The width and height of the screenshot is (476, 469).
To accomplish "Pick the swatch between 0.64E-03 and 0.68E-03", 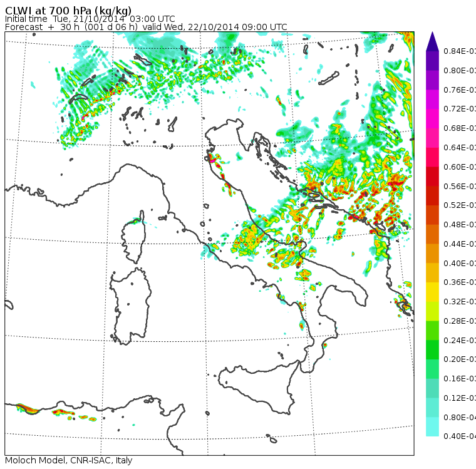I will click(x=432, y=138).
